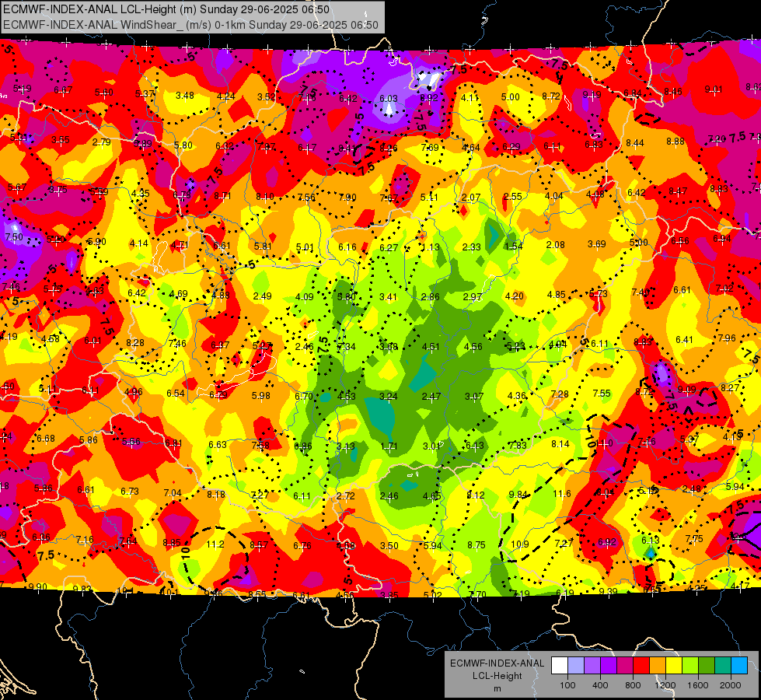
Task: Click wind shear value 2.07
Action: click(471, 198)
